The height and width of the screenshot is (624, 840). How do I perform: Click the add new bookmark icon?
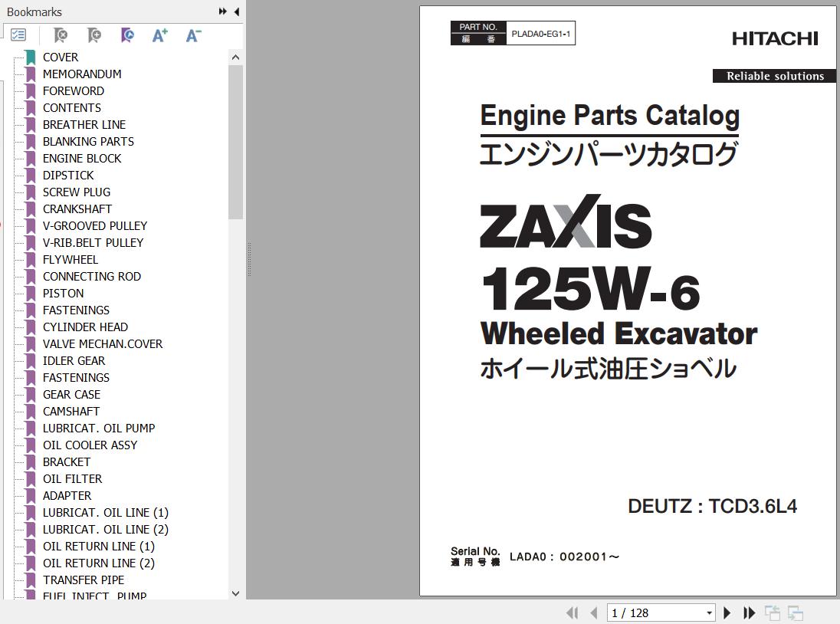[94, 35]
